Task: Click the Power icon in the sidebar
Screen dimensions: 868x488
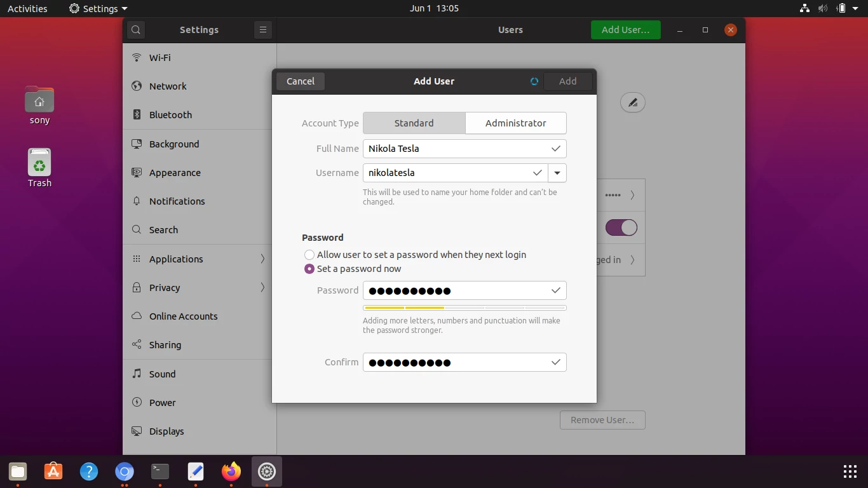Action: pyautogui.click(x=137, y=402)
